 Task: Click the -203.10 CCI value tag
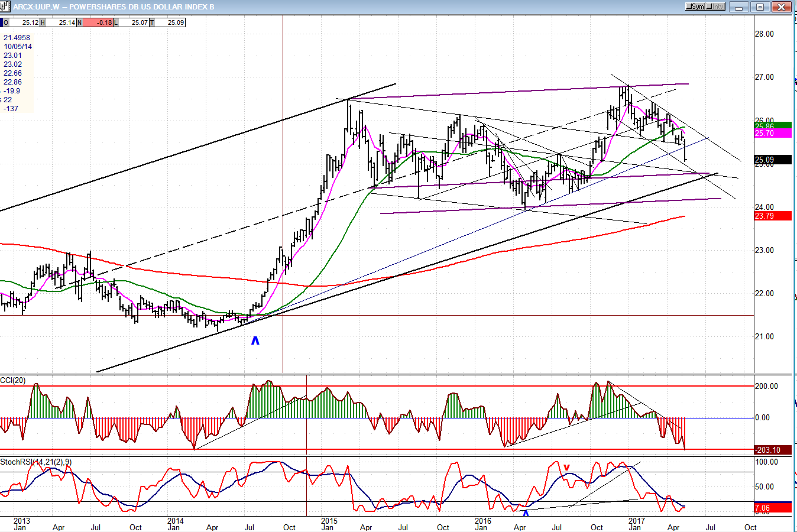coord(772,450)
